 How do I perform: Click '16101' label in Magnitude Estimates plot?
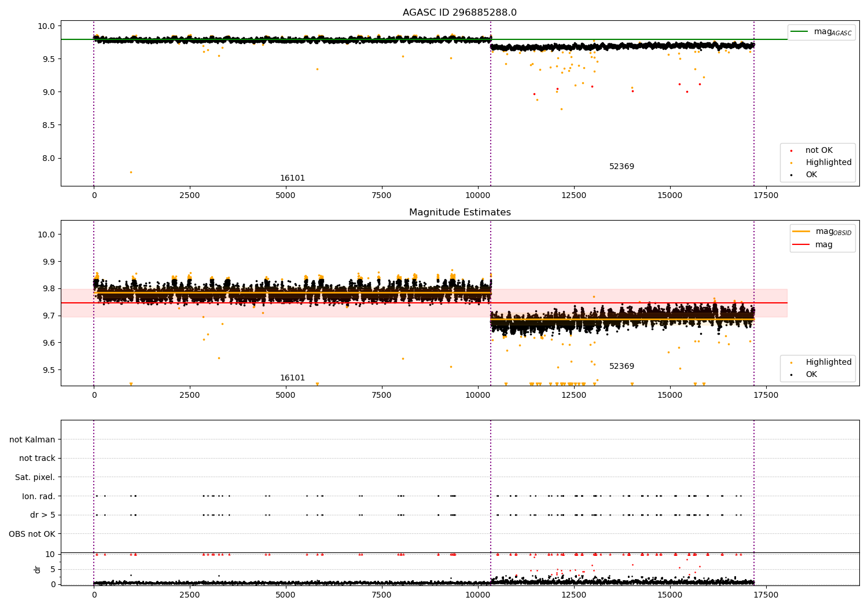pos(292,378)
